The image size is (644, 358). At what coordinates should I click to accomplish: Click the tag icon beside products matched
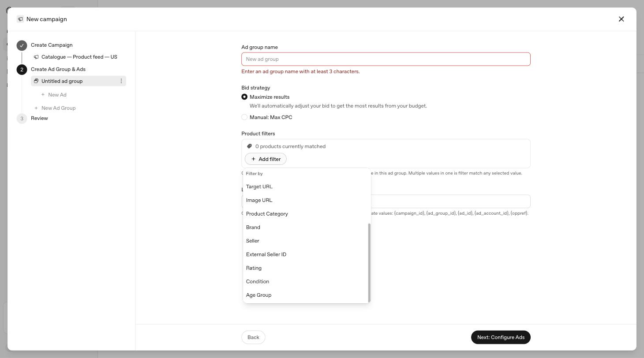(x=249, y=146)
